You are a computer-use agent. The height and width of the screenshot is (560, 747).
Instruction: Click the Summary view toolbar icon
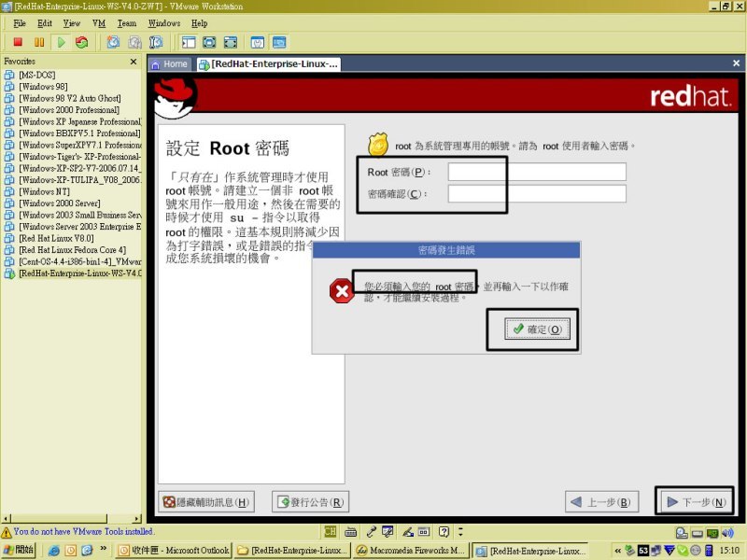[258, 42]
